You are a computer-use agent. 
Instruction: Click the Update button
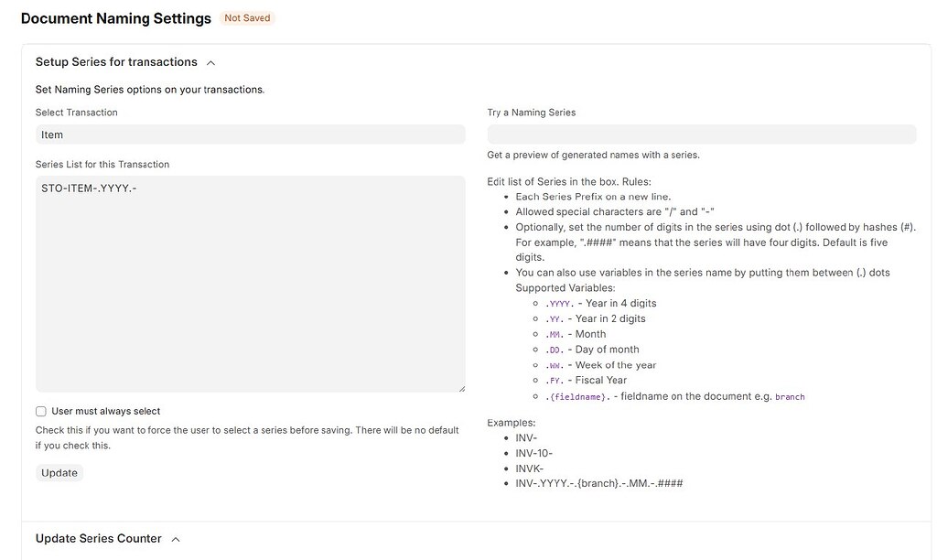[x=59, y=472]
